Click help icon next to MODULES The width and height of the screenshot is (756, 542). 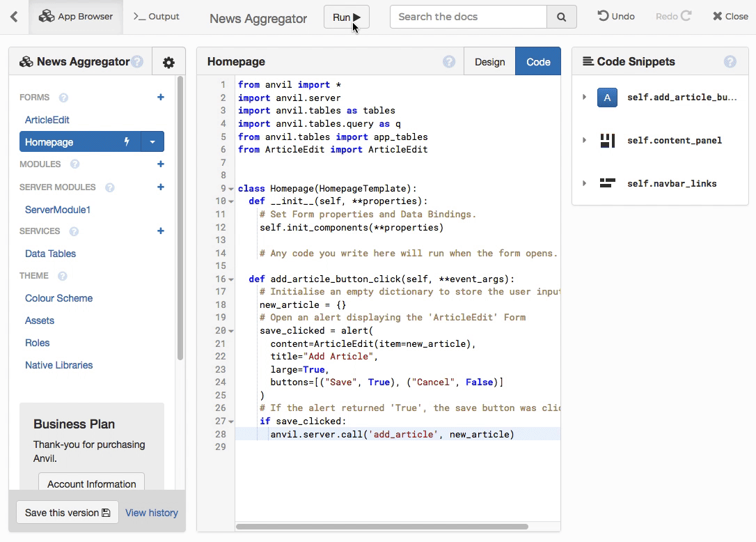74,164
